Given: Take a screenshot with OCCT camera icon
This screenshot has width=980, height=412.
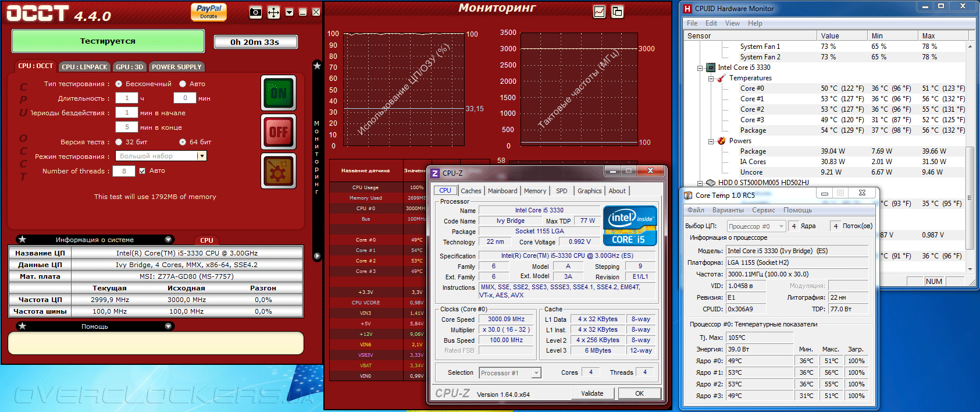Looking at the screenshot, I should (x=255, y=12).
